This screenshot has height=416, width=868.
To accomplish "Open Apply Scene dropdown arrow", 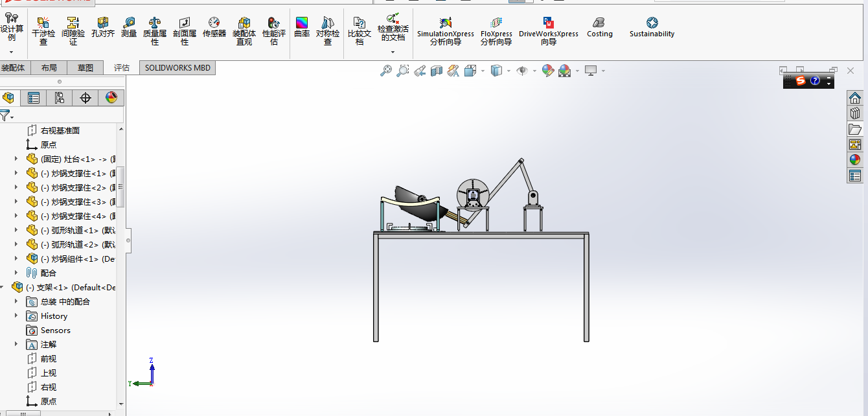I will [577, 71].
